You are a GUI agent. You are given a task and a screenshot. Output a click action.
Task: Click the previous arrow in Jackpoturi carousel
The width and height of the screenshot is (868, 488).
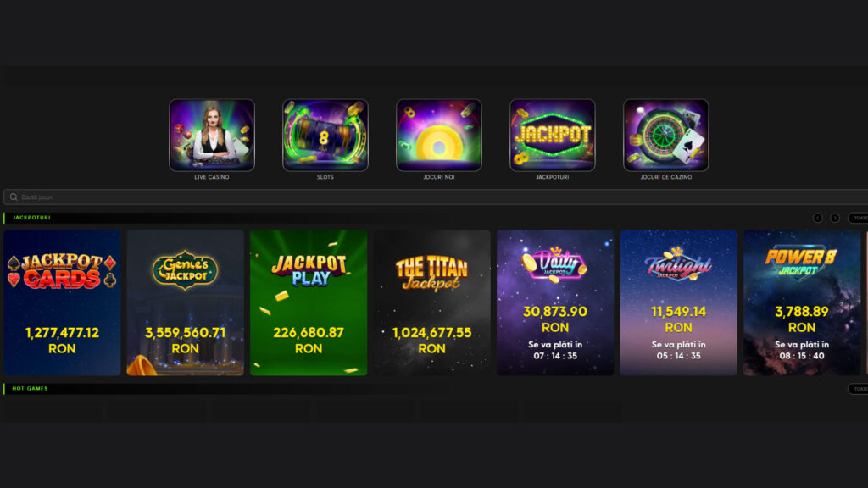point(818,218)
